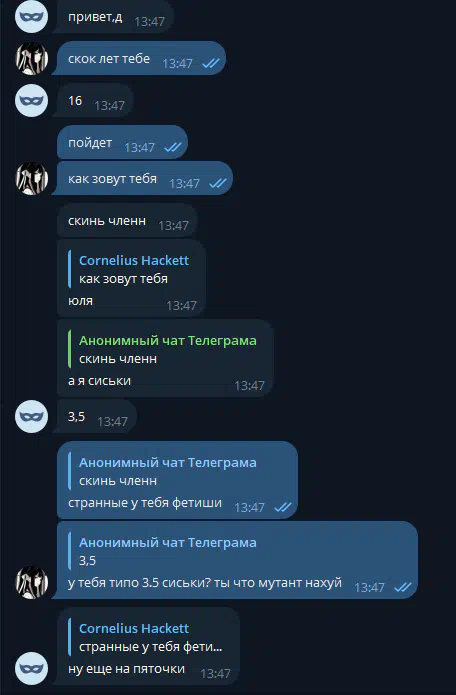Click the 13:47 timestamp on the '16' message
This screenshot has width=456, height=695.
109,105
